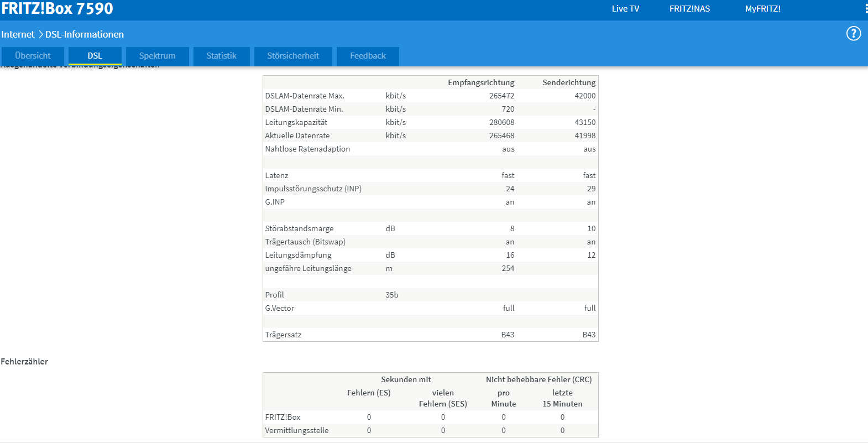Click the DSL-Informationen breadcrumb
Viewport: 868px width, 443px height.
pyautogui.click(x=85, y=34)
